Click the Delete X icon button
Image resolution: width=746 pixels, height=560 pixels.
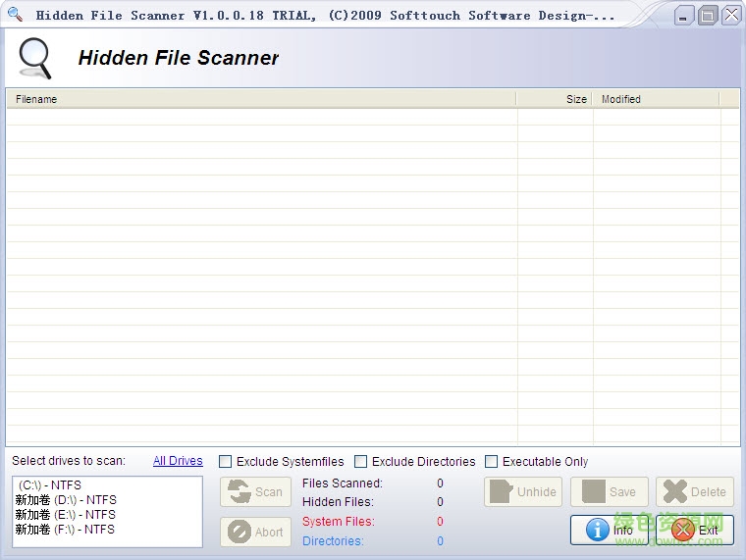(x=694, y=492)
